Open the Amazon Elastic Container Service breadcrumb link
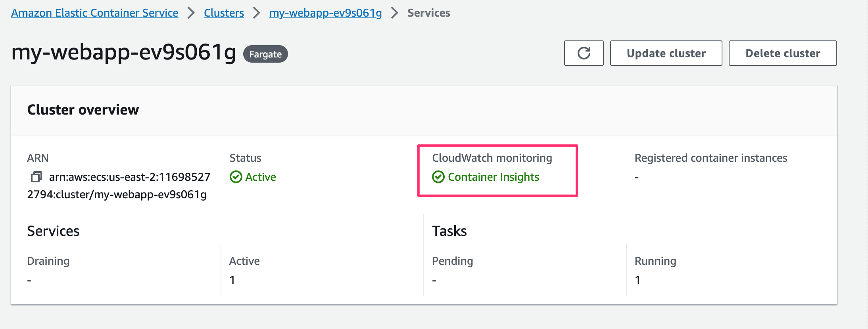The height and width of the screenshot is (329, 868). click(x=95, y=13)
